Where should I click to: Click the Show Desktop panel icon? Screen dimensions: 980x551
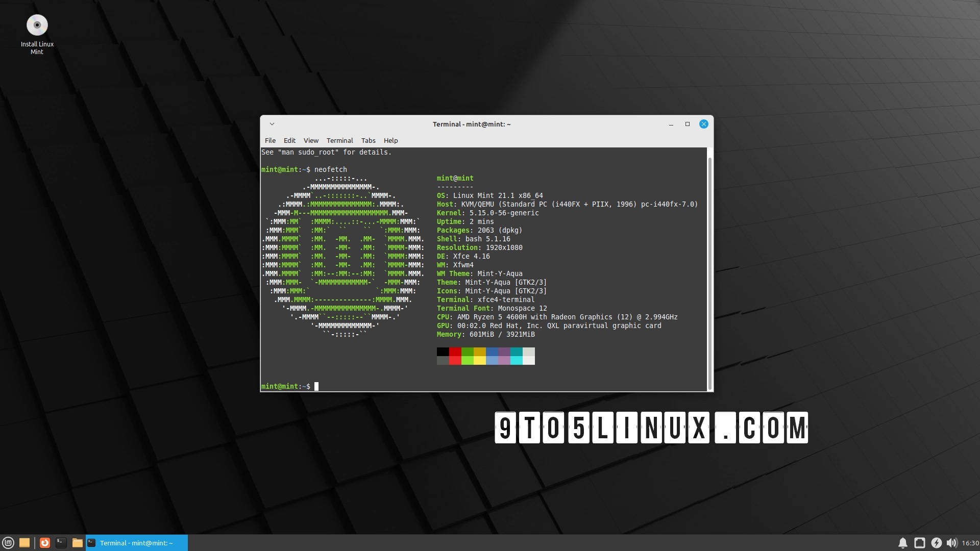coord(24,543)
